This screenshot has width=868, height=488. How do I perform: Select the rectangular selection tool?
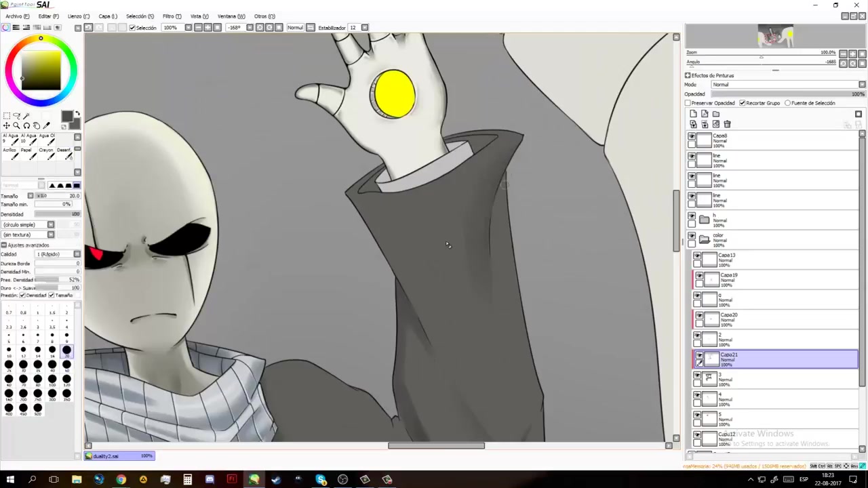7,116
